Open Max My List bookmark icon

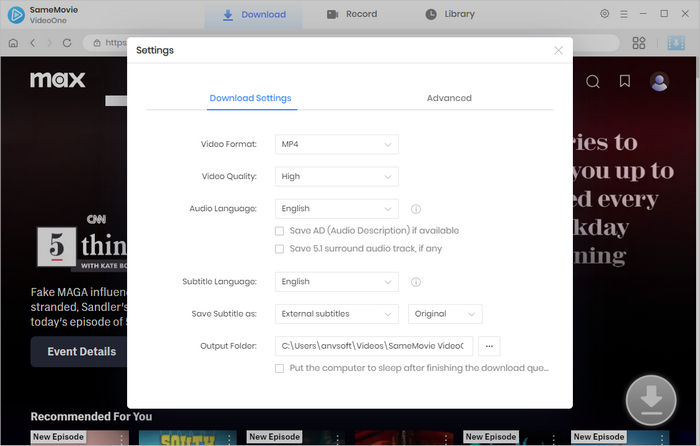625,81
